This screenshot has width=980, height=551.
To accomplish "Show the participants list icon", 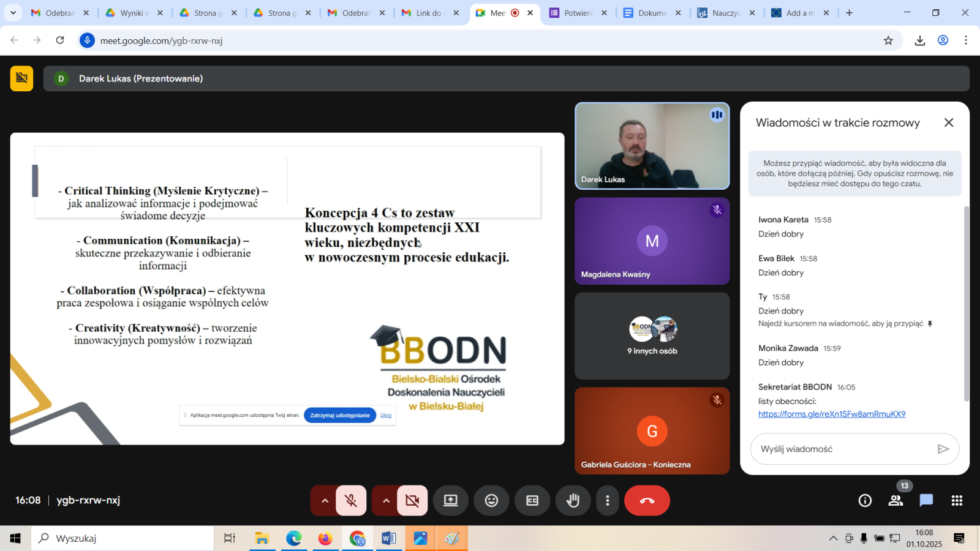I will point(895,501).
